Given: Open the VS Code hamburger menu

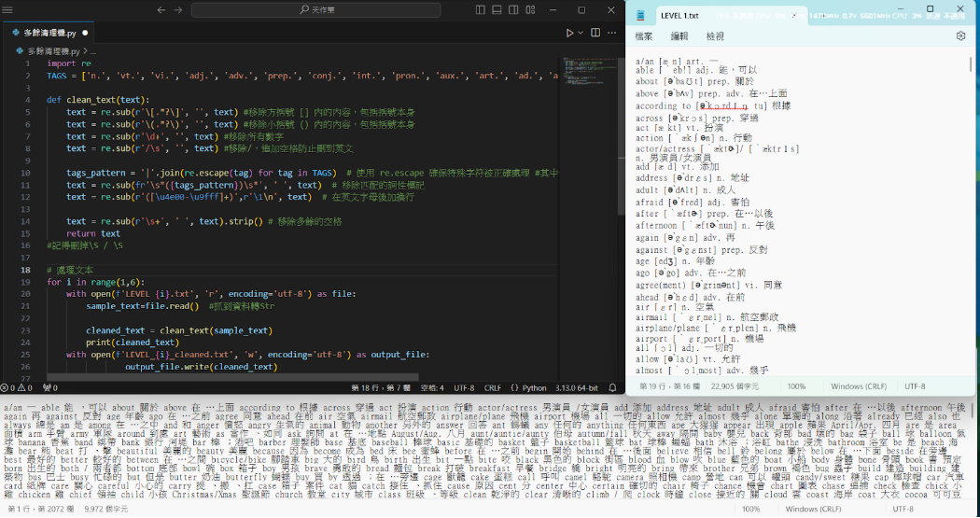Looking at the screenshot, I should point(7,10).
